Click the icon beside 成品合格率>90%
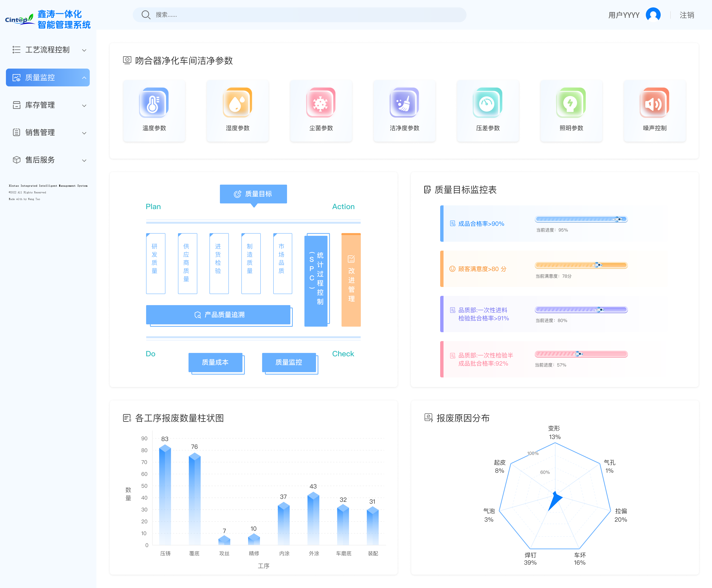This screenshot has width=712, height=588. (x=453, y=224)
